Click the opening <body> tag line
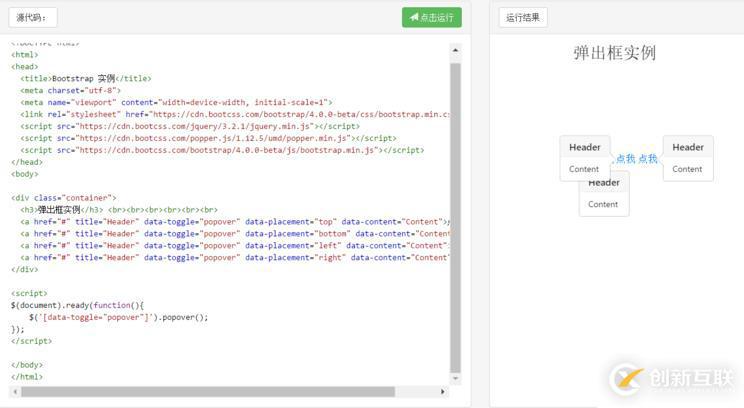This screenshot has width=744, height=408. (25, 174)
